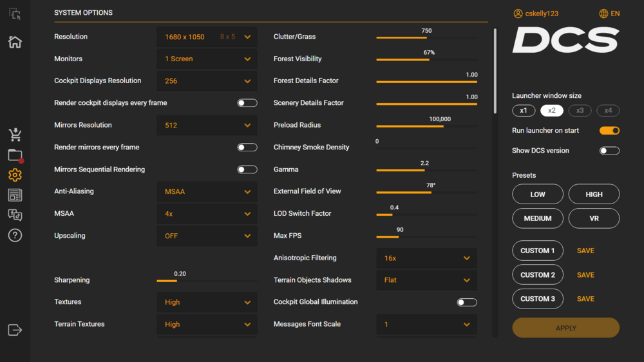Select launcher window size x1
This screenshot has height=362, width=644.
click(524, 110)
